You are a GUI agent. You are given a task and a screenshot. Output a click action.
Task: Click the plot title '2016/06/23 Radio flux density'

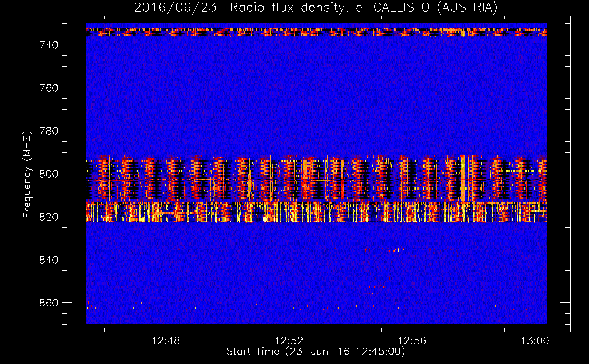pyautogui.click(x=239, y=8)
